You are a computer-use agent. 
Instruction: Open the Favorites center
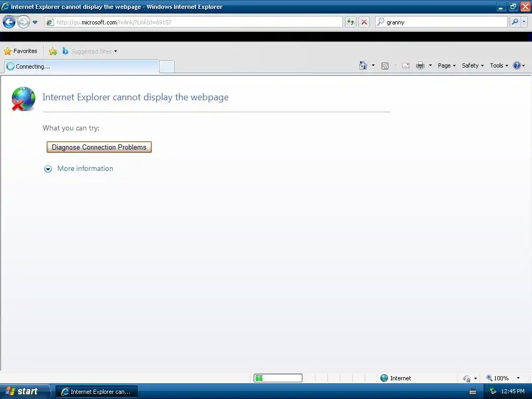pyautogui.click(x=21, y=51)
